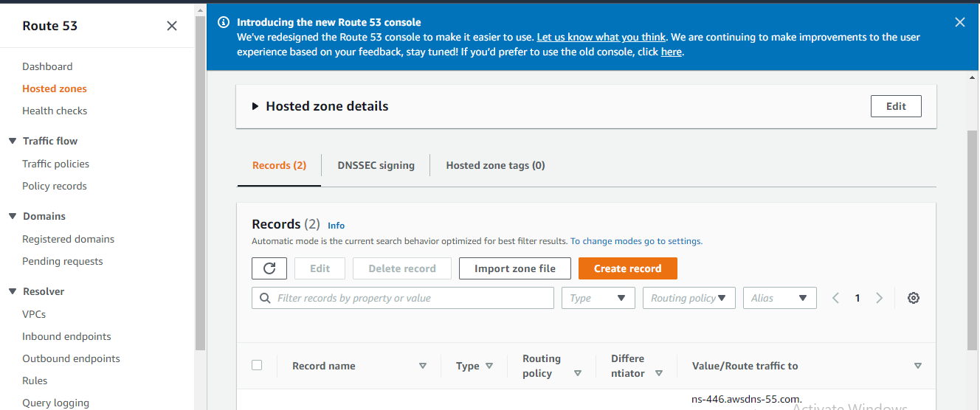The height and width of the screenshot is (410, 980).
Task: Open the Alias filter dropdown
Action: (x=779, y=298)
